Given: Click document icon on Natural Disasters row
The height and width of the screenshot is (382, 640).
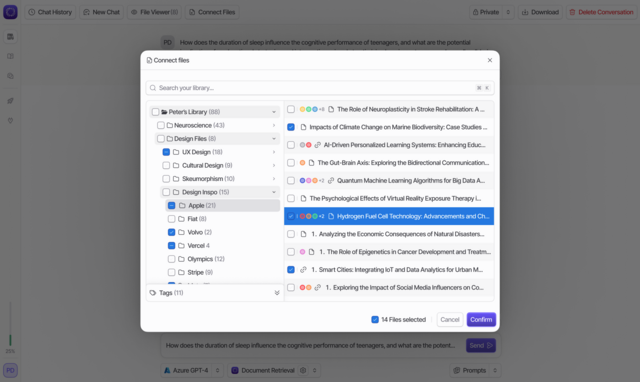Looking at the screenshot, I should [303, 234].
